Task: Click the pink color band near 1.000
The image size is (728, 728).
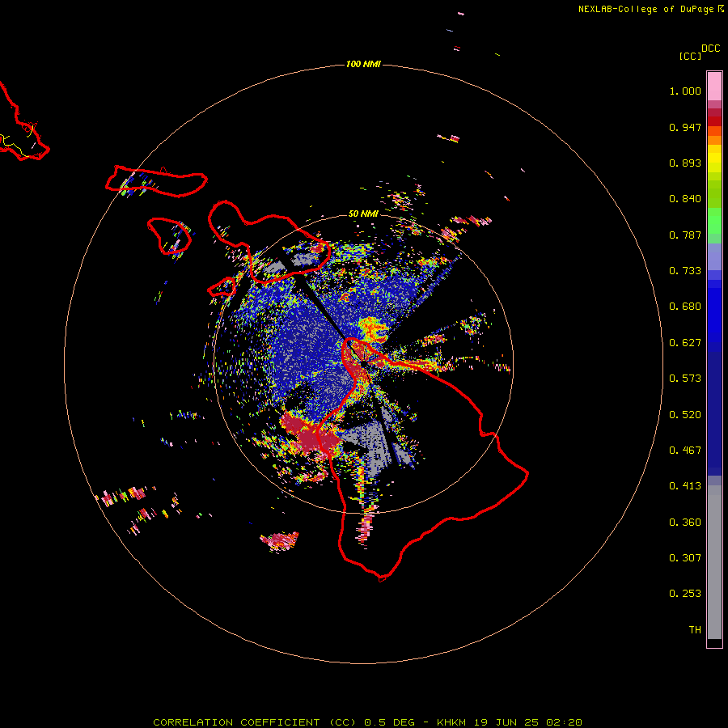Action: 714,87
